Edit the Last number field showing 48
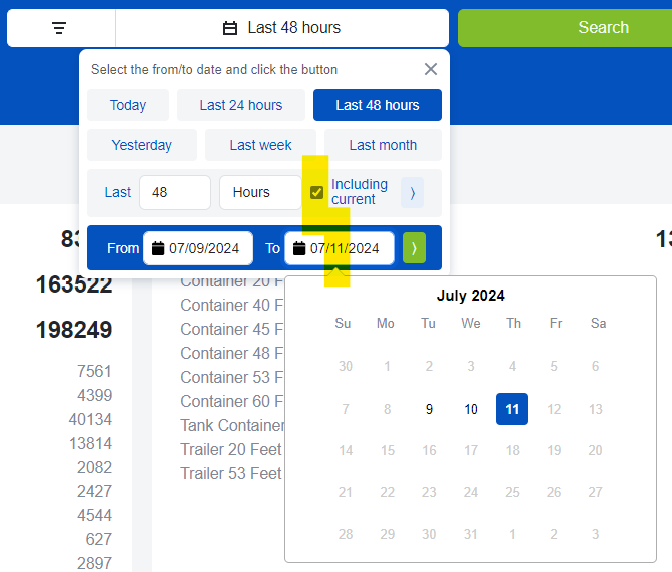 pyautogui.click(x=175, y=192)
